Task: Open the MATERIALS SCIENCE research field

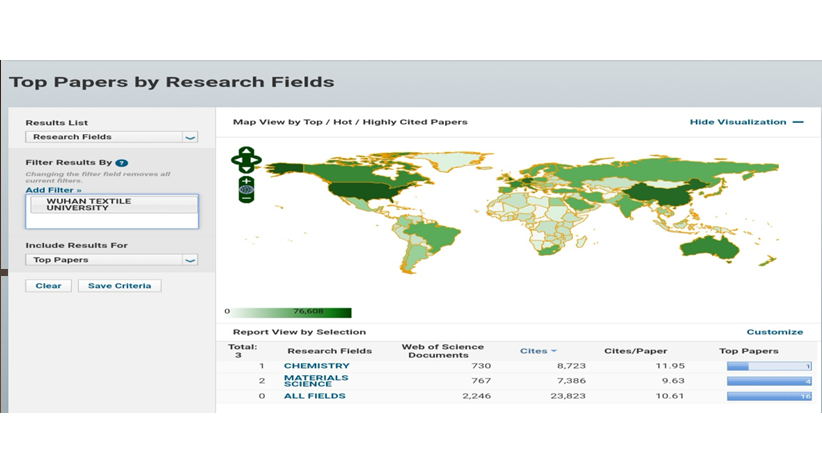Action: [316, 381]
